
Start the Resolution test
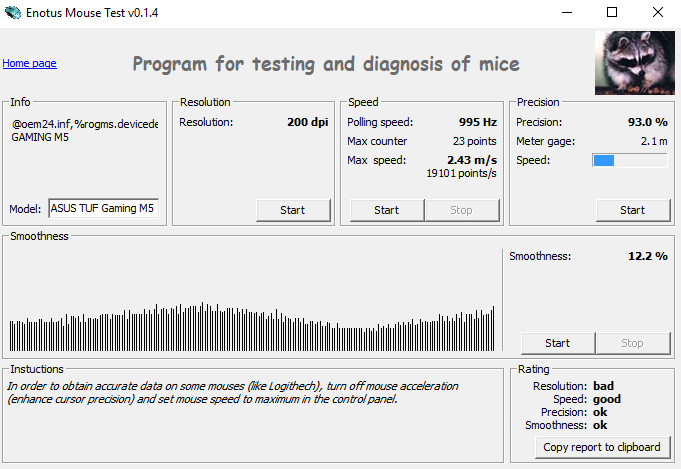(292, 210)
